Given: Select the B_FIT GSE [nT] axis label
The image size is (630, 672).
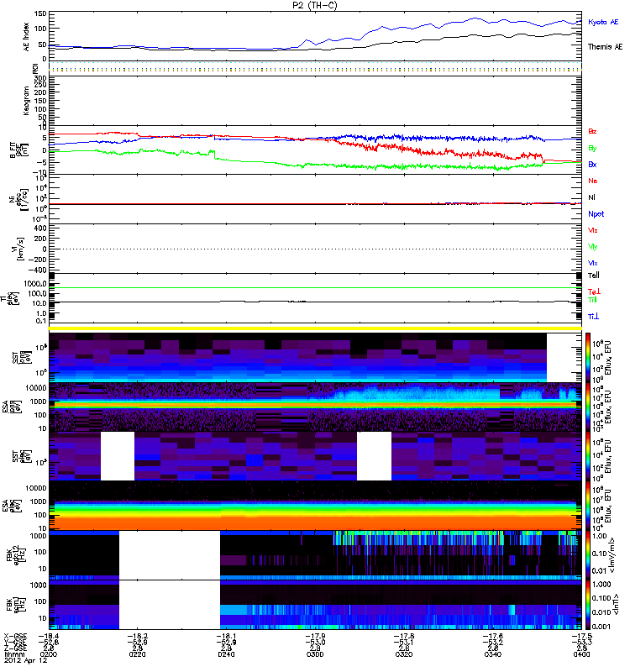Looking at the screenshot, I should pyautogui.click(x=18, y=150).
